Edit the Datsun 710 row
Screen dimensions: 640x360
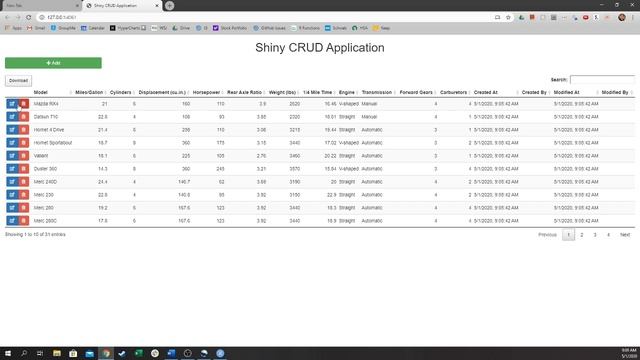(12, 117)
